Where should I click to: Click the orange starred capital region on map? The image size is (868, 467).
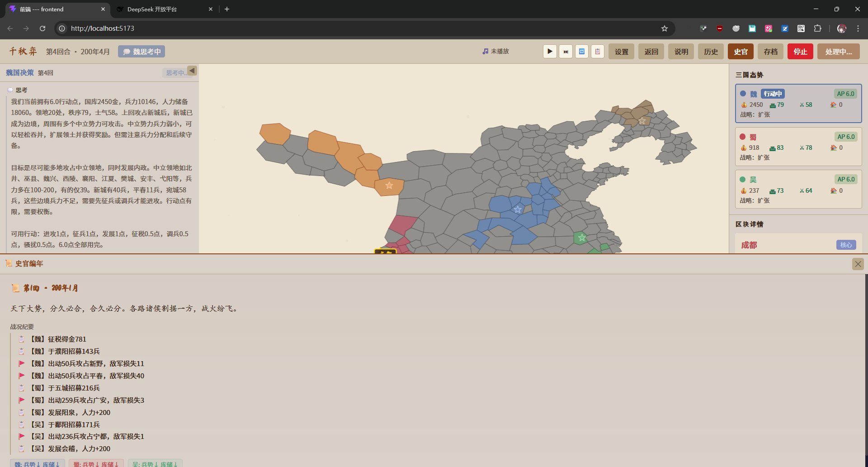[389, 186]
